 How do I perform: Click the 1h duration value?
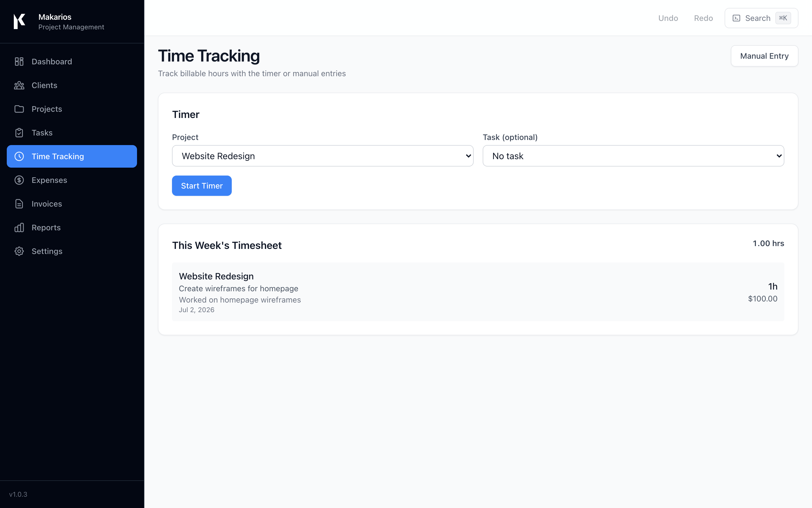(x=773, y=286)
